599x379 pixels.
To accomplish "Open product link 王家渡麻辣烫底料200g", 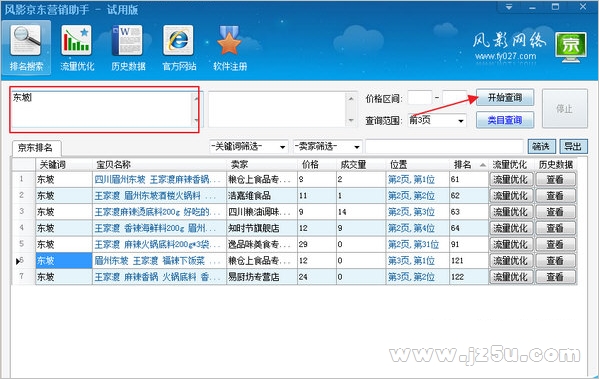I will pyautogui.click(x=157, y=212).
